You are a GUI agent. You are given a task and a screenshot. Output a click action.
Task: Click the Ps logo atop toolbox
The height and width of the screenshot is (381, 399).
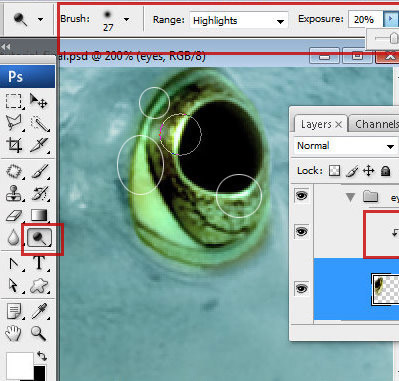[28, 76]
